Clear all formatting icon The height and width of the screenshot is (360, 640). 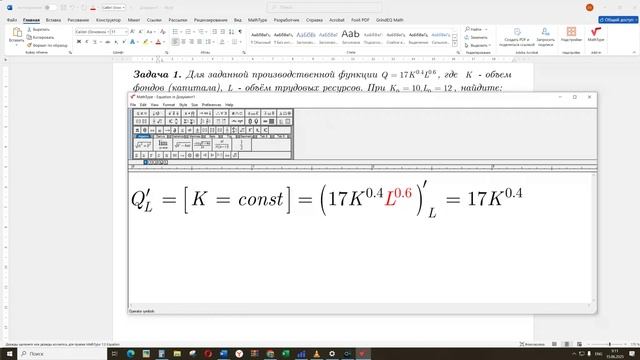click(162, 32)
